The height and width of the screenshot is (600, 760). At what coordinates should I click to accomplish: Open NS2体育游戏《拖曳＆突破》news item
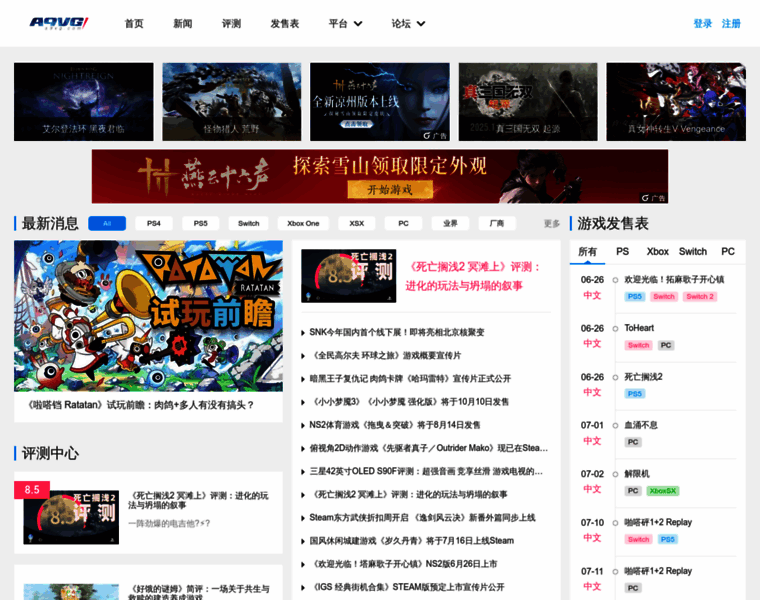pos(395,425)
